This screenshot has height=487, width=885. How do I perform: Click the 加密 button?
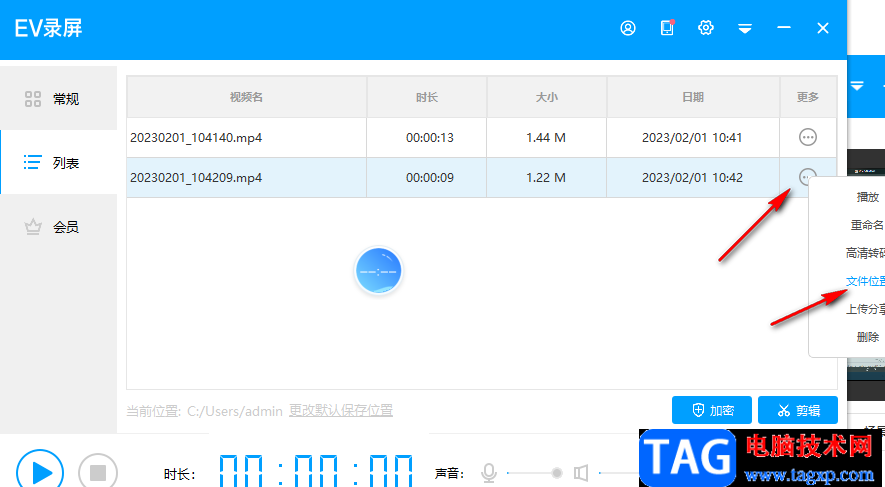712,410
